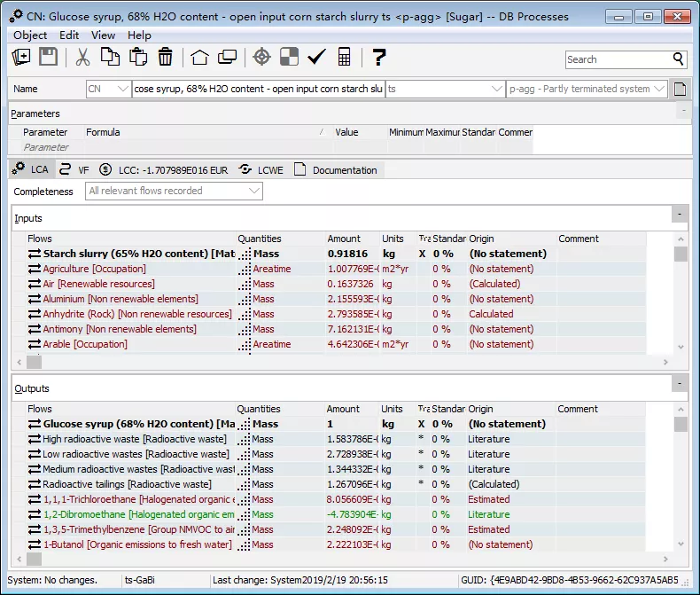Image resolution: width=700 pixels, height=595 pixels.
Task: Click the question mark help icon
Action: click(378, 57)
